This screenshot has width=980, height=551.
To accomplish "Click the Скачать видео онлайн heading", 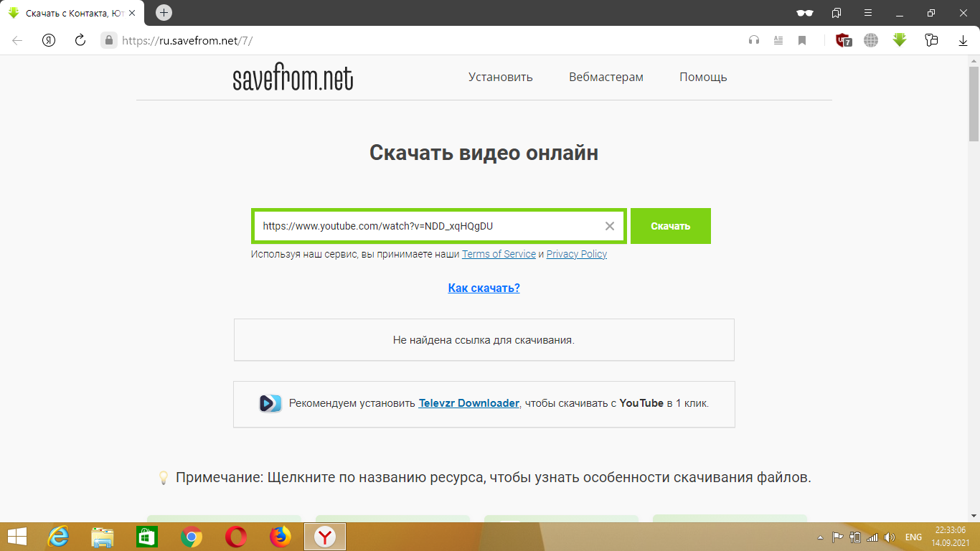I will coord(484,153).
